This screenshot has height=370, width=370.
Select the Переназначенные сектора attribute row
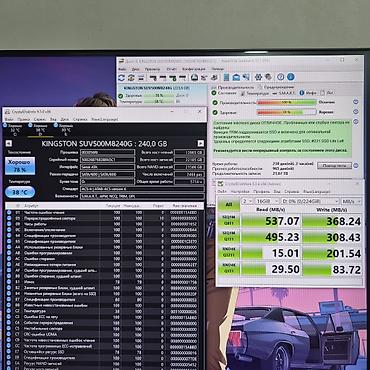click(x=104, y=218)
